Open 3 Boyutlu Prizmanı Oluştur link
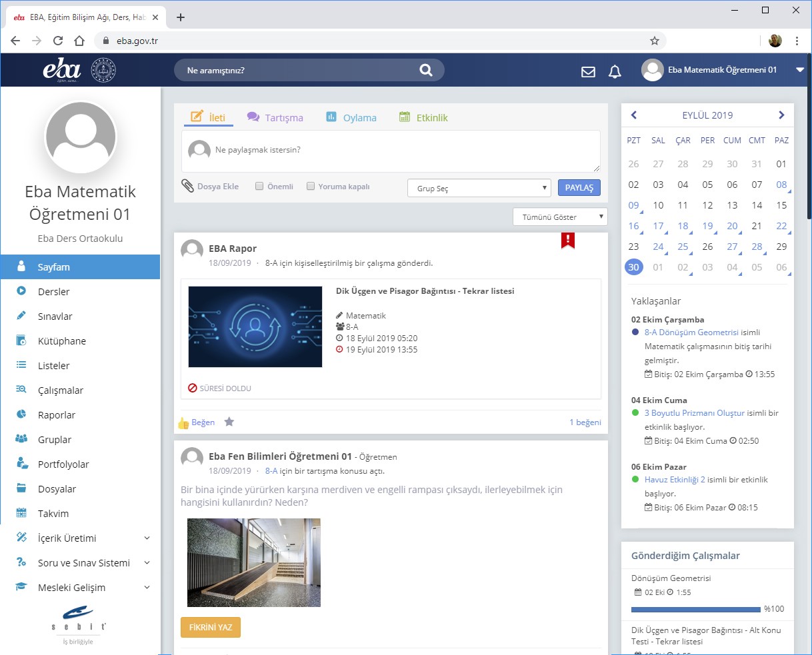This screenshot has width=812, height=655. [x=694, y=413]
